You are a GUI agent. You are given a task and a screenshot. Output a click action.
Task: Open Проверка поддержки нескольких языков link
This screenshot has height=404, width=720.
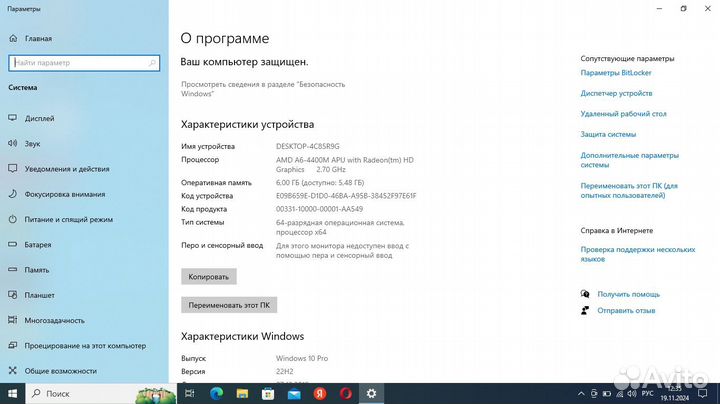click(x=638, y=254)
